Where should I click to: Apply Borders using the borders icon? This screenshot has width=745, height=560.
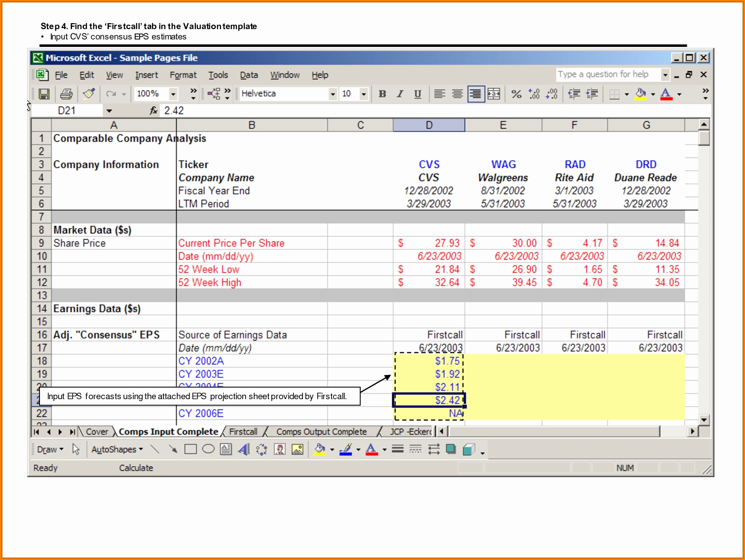pos(614,94)
